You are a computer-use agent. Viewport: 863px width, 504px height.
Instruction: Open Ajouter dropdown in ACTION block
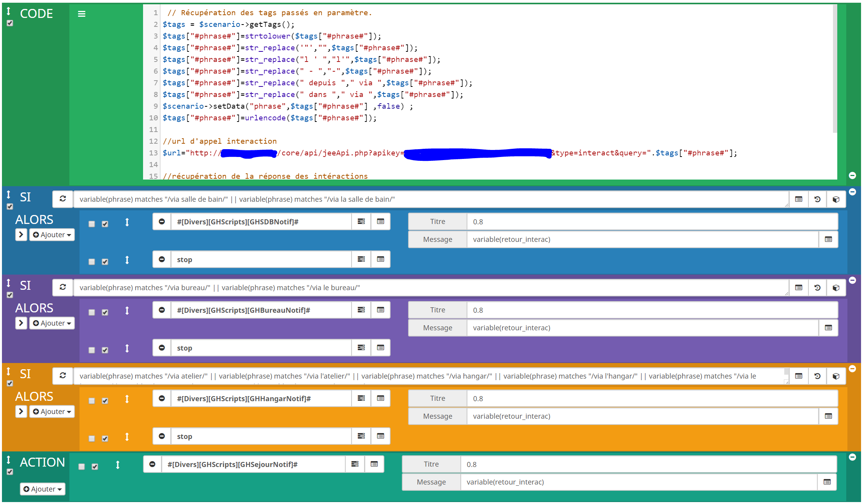pyautogui.click(x=42, y=489)
